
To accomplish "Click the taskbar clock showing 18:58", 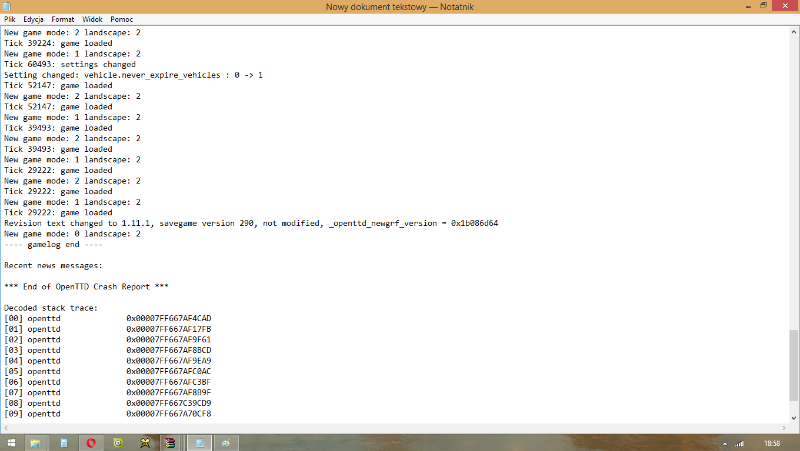I will click(772, 444).
